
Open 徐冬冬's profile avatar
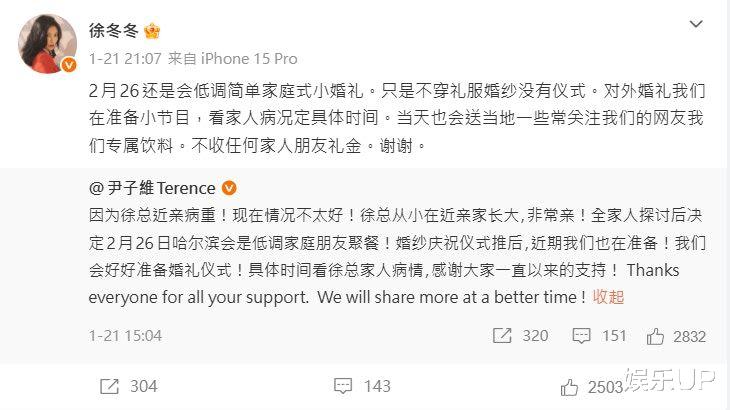coord(45,44)
